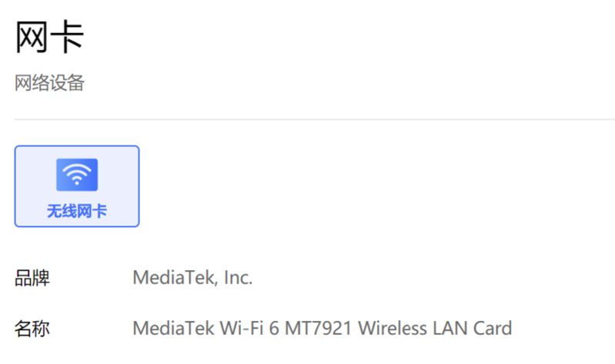Click the 网卡 page heading
The width and height of the screenshot is (615, 364).
pos(49,36)
